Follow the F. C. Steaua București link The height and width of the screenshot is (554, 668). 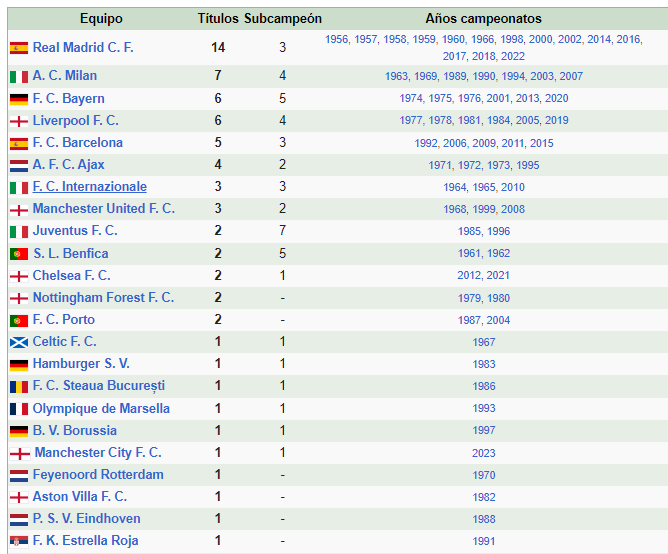point(99,386)
